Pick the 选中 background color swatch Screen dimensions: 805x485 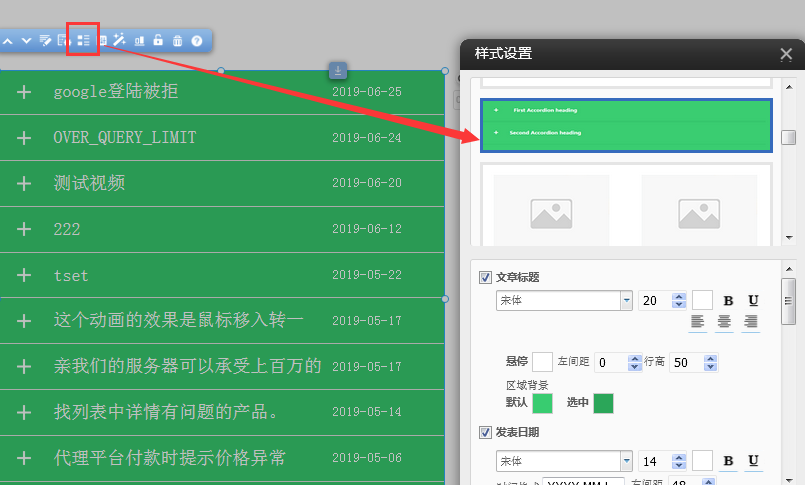click(x=603, y=403)
